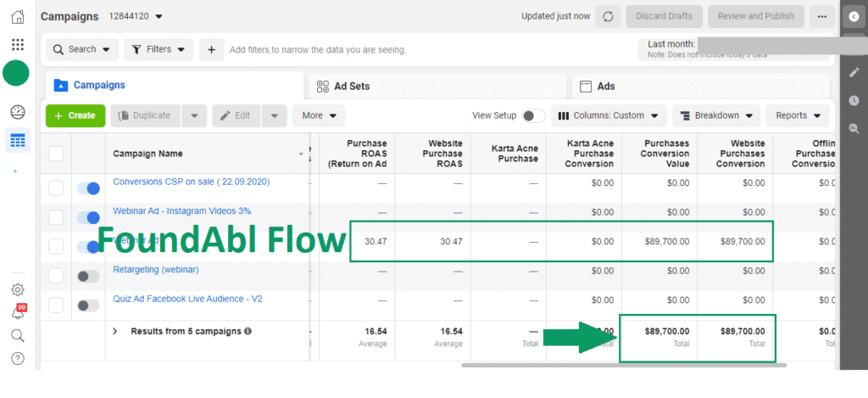
Task: Expand the Breakdown dropdown
Action: coord(716,115)
